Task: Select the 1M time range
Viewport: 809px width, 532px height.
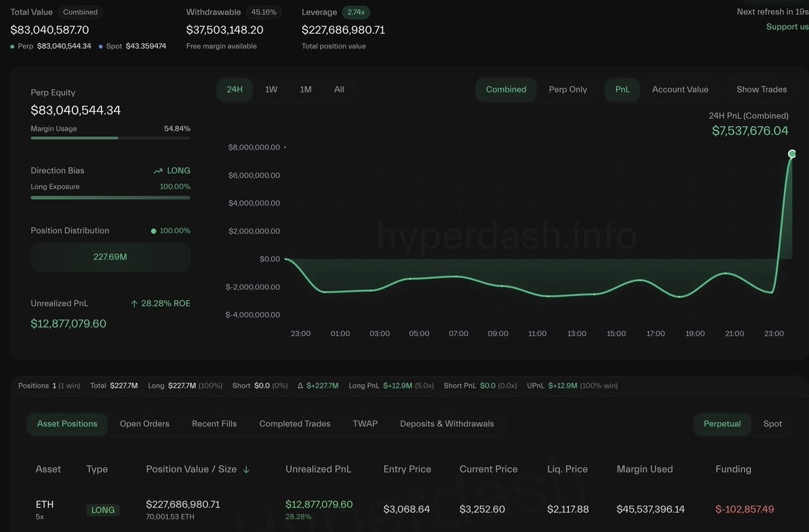Action: [305, 90]
